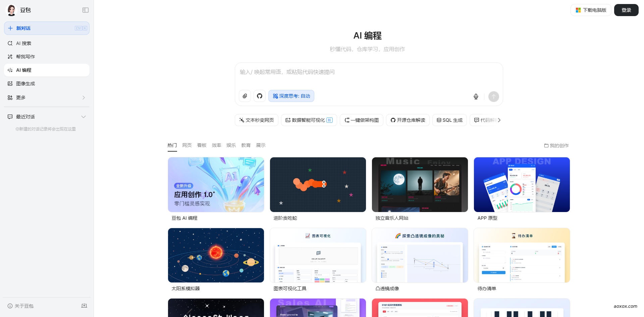Image resolution: width=644 pixels, height=317 pixels.
Task: Collapse the sidebar using panel icon
Action: pyautogui.click(x=86, y=10)
